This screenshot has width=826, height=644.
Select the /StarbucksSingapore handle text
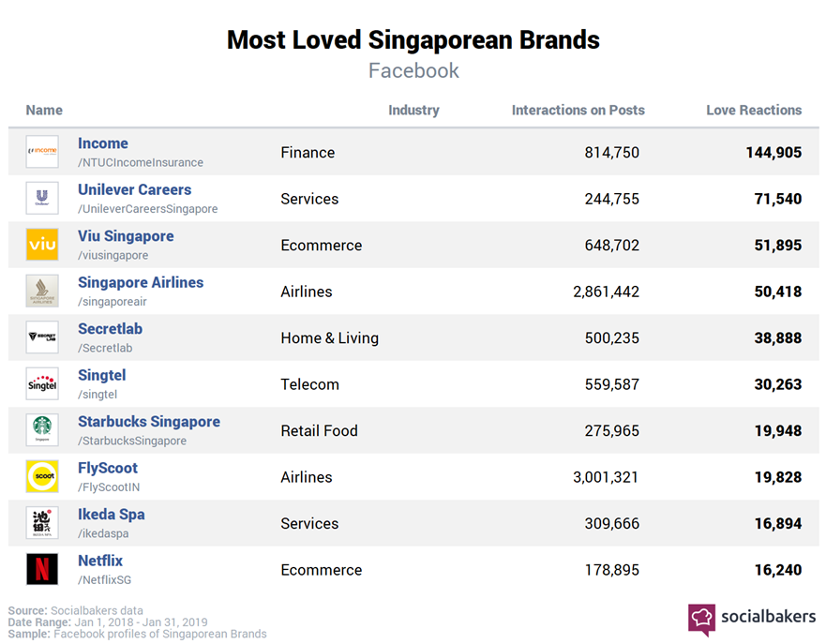click(x=131, y=441)
